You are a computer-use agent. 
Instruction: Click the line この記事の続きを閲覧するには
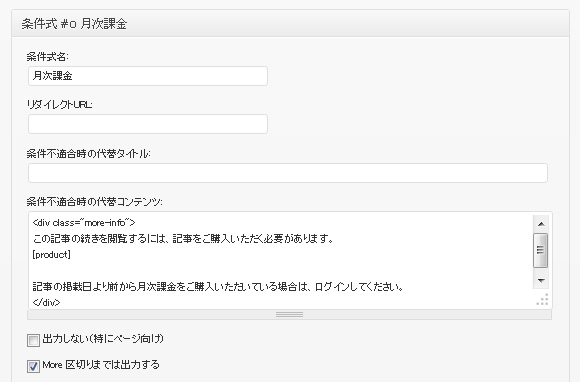(183, 239)
